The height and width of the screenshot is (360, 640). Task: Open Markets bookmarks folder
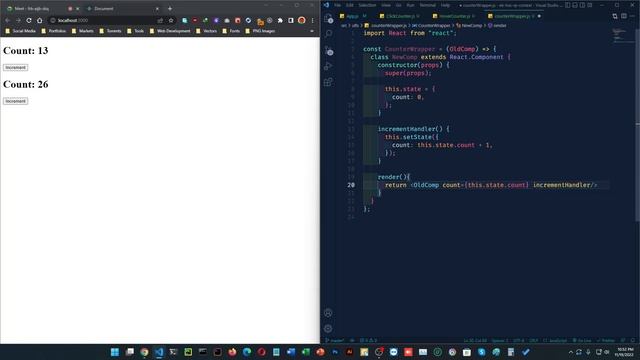(x=82, y=31)
